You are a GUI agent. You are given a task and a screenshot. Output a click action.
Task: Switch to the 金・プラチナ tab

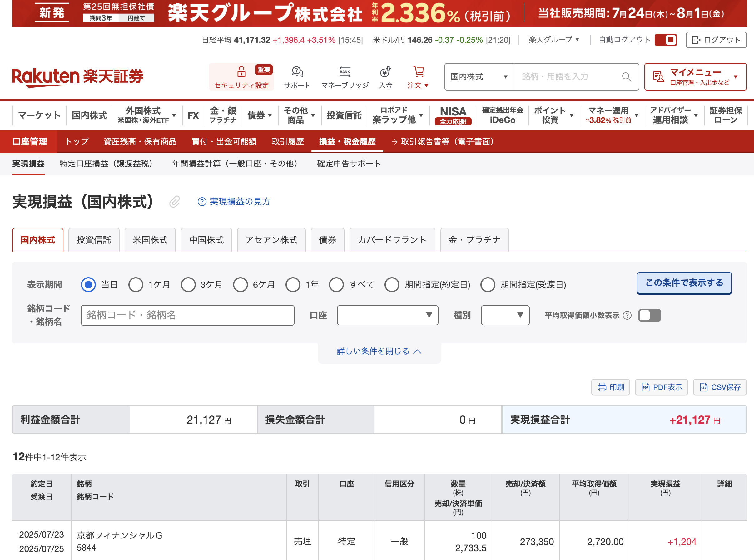(x=474, y=240)
